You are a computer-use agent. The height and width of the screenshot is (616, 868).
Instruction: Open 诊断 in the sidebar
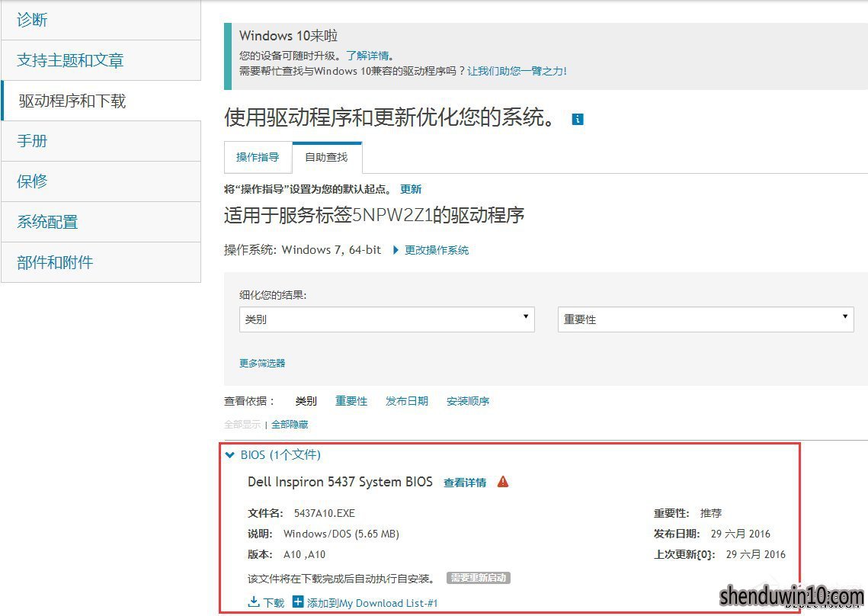[101, 20]
